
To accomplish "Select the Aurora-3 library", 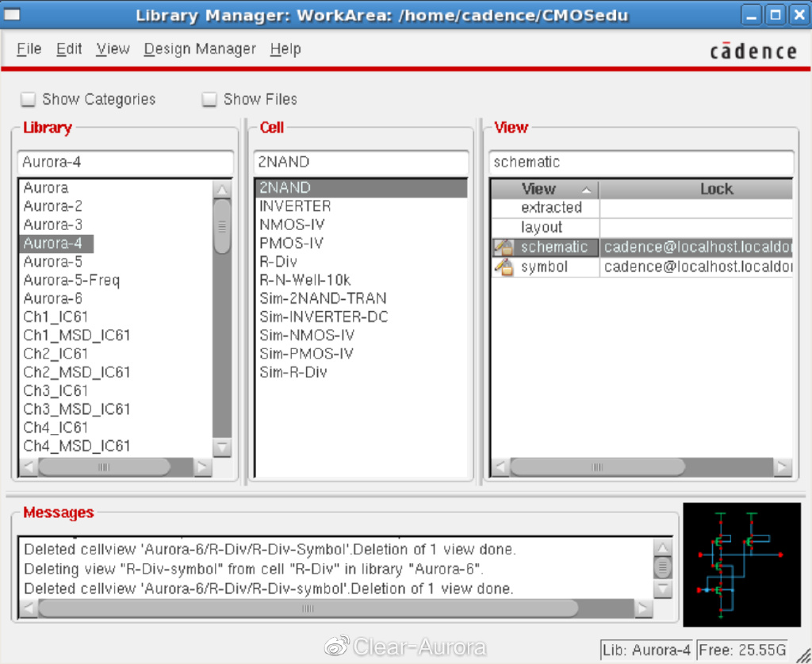I will (52, 225).
